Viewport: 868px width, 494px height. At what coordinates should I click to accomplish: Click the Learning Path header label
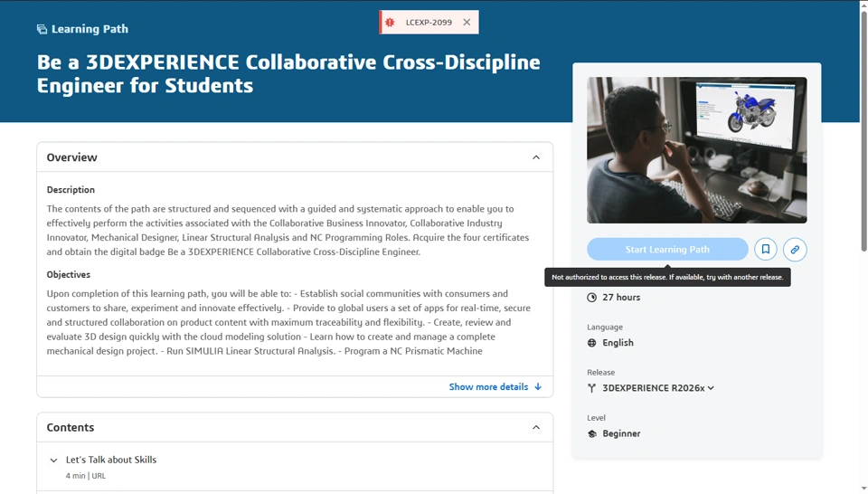click(x=90, y=29)
